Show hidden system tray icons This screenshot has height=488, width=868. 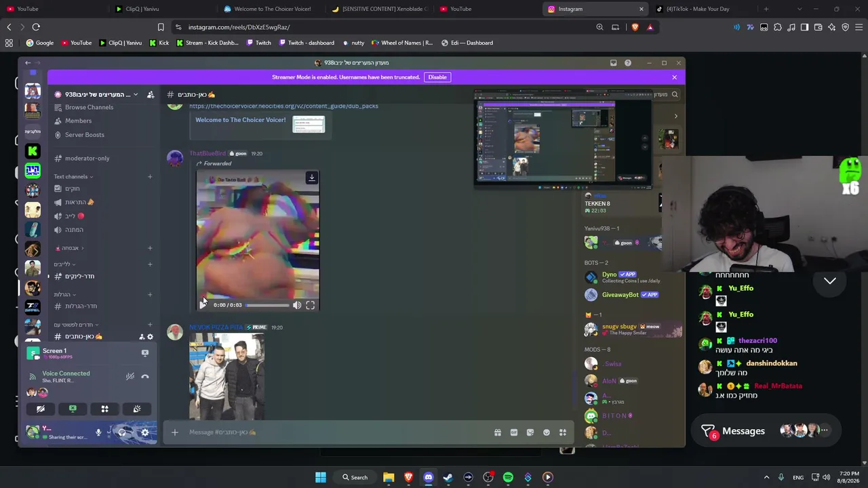point(766,477)
